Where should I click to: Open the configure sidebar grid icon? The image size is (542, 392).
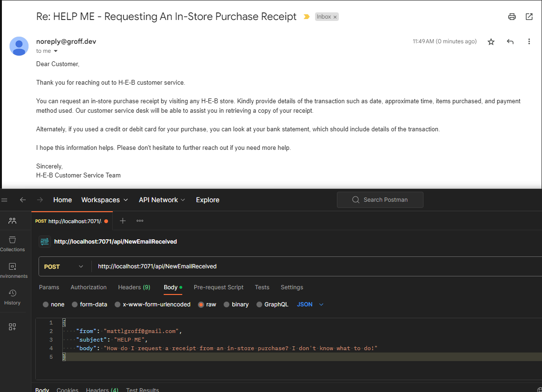tap(12, 327)
